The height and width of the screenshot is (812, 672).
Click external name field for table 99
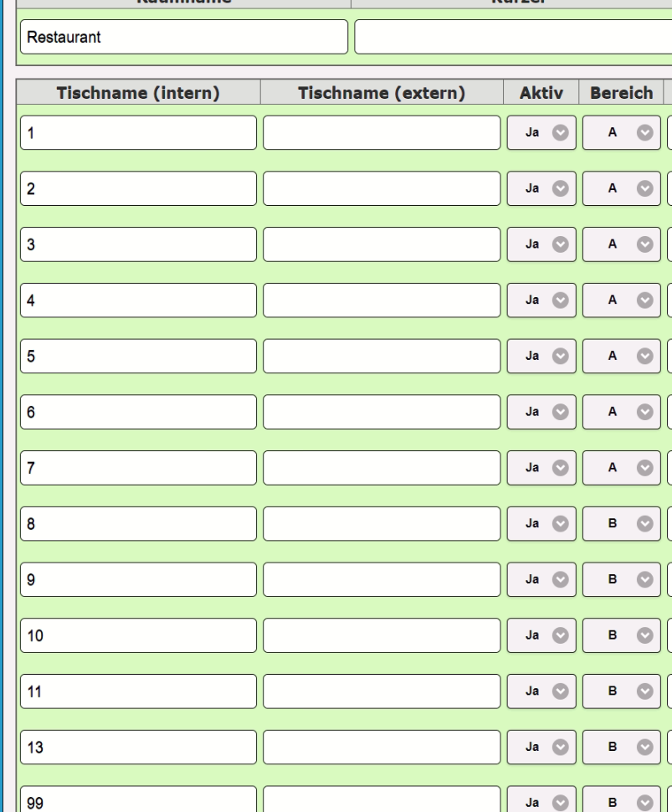[382, 801]
